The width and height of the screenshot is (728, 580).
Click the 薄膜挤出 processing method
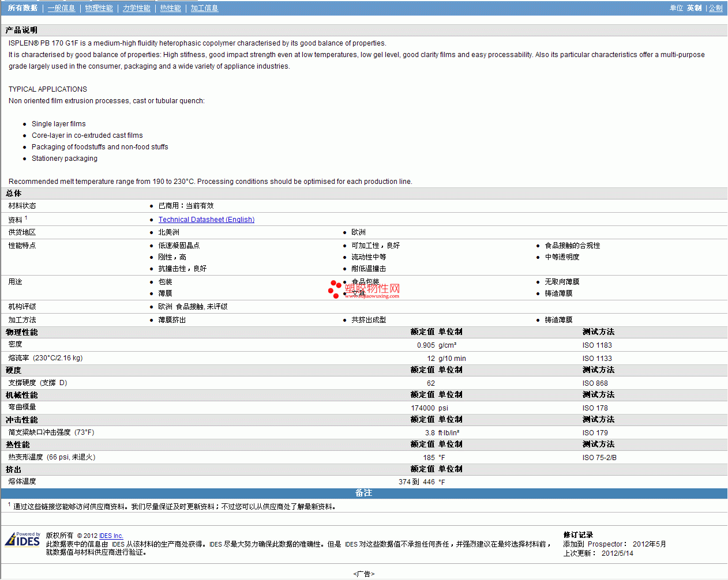click(x=172, y=320)
